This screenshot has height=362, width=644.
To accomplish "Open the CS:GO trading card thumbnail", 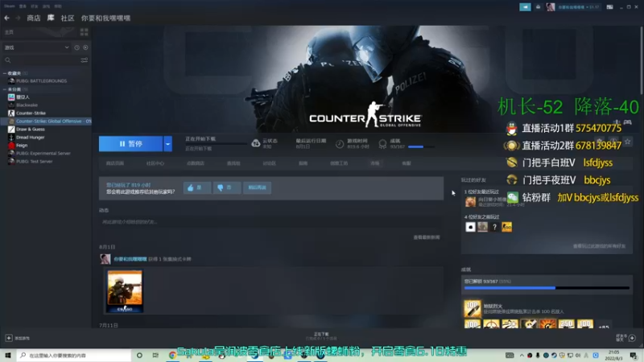I will pyautogui.click(x=125, y=291).
